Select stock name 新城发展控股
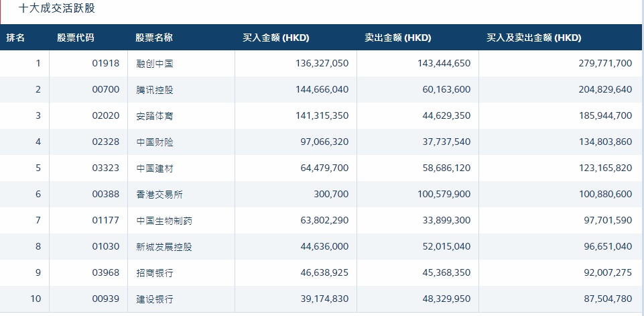Image resolution: width=644 pixels, height=316 pixels. coord(164,246)
